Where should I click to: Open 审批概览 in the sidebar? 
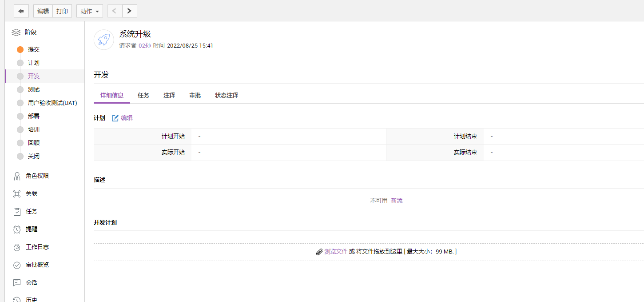click(x=37, y=265)
